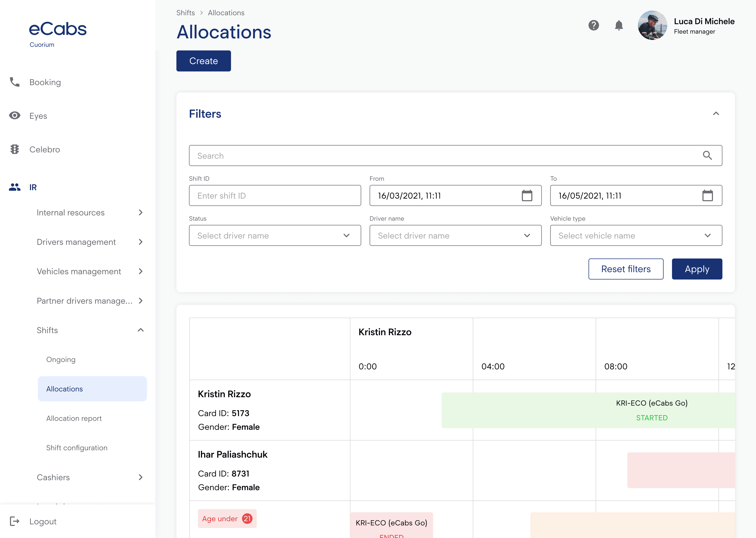Open the From date calendar icon
The image size is (756, 538).
tap(527, 195)
